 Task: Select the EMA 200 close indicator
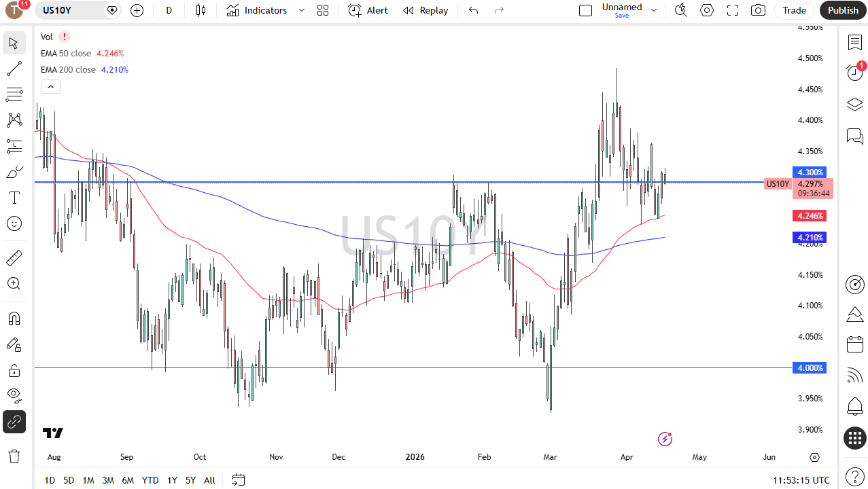tap(69, 69)
